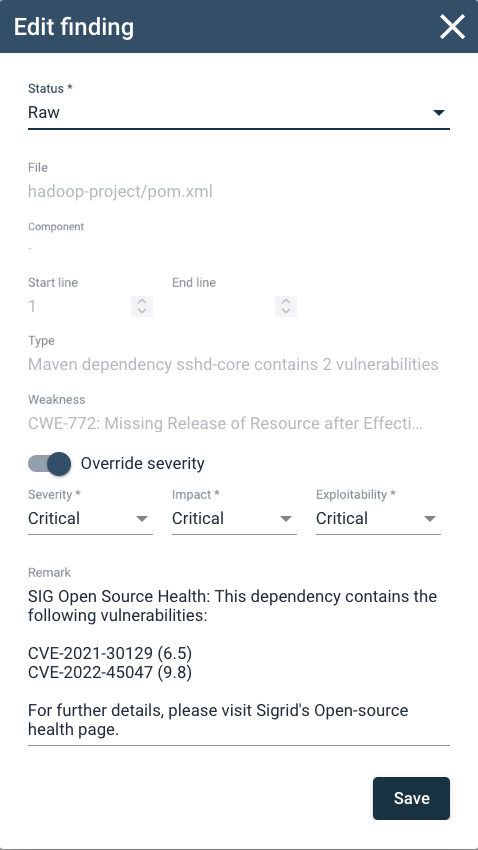Screen dimensions: 478x850
Task: Close the Edit finding dialog
Action: (452, 27)
